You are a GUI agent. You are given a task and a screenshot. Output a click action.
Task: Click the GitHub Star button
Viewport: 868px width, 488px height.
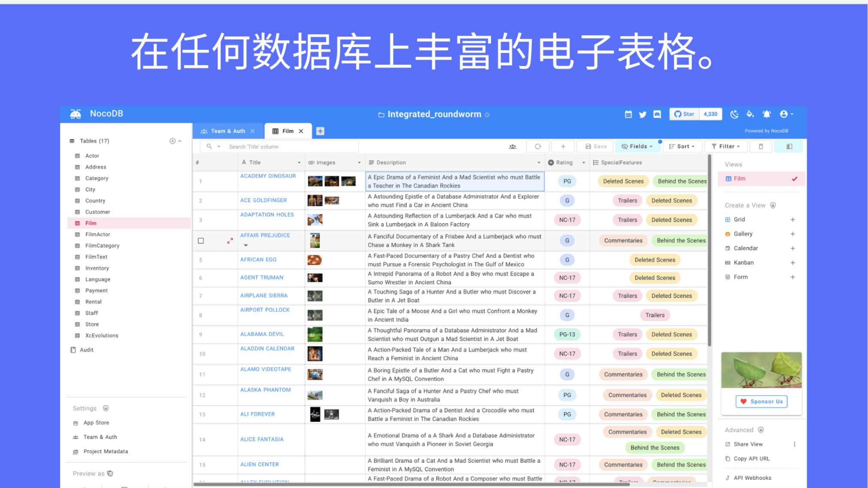[x=684, y=114]
